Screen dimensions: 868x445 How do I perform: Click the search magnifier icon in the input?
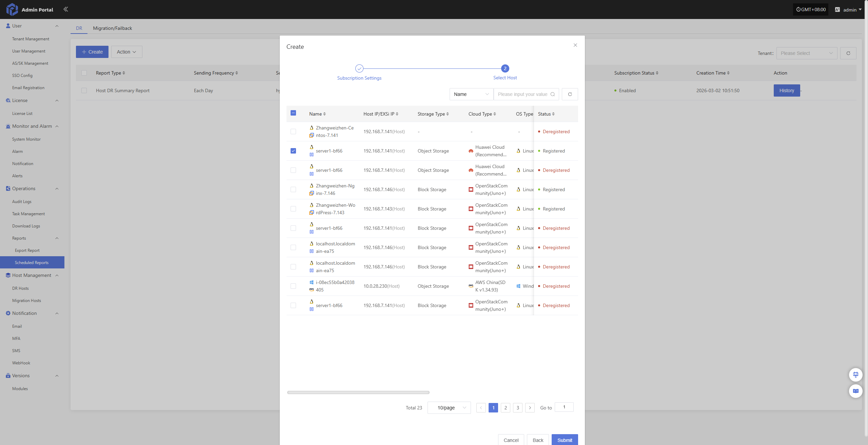(x=553, y=94)
